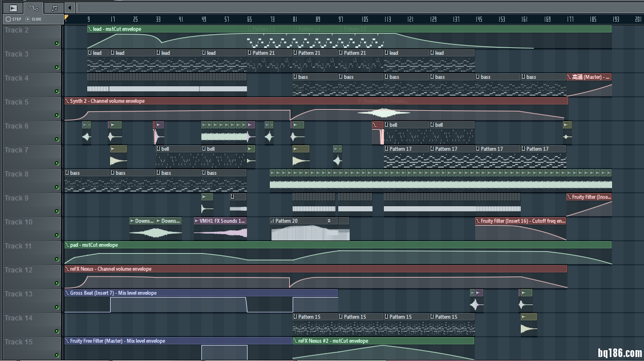Click the left arrow beside the scrollbar
The height and width of the screenshot is (361, 644).
point(70,8)
